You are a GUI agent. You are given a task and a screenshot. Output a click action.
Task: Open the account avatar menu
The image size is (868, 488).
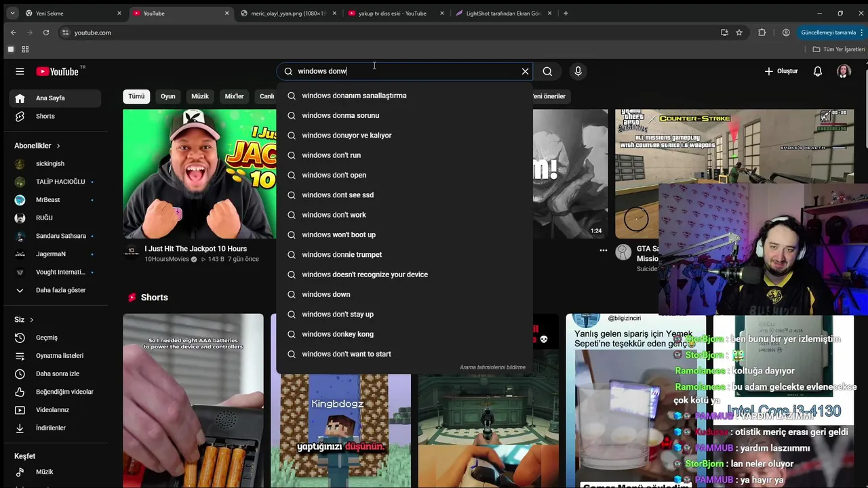click(x=844, y=71)
